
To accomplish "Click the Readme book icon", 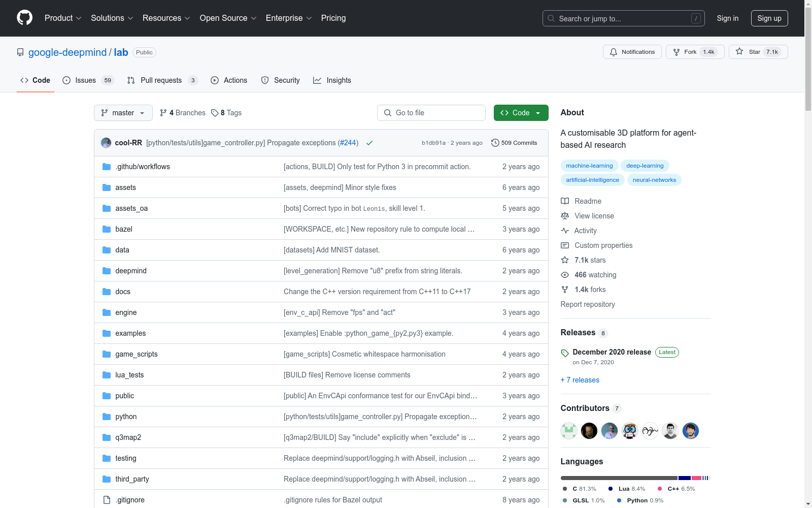I will pos(565,201).
